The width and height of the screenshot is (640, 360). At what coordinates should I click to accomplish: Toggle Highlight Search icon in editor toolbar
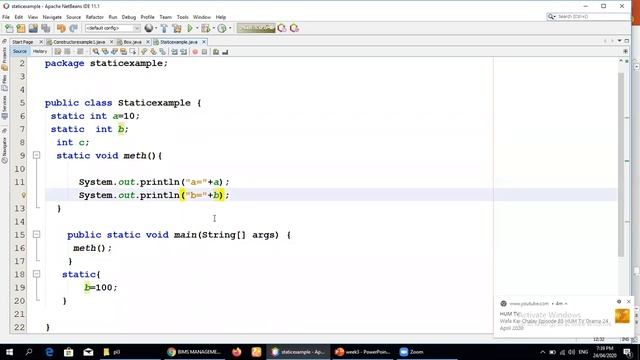(x=123, y=52)
